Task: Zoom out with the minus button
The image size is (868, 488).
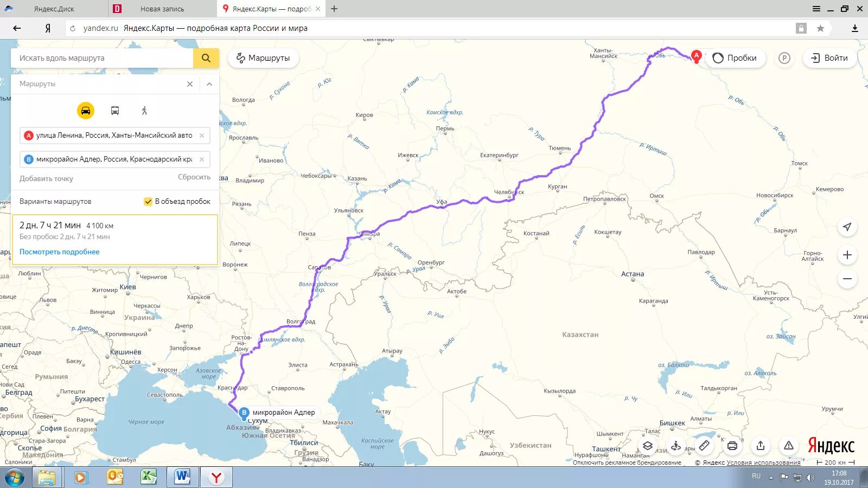Action: (847, 279)
